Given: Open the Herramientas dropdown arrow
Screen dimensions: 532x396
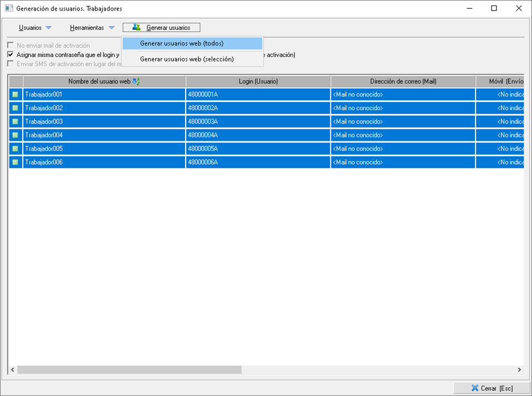Looking at the screenshot, I should [111, 28].
